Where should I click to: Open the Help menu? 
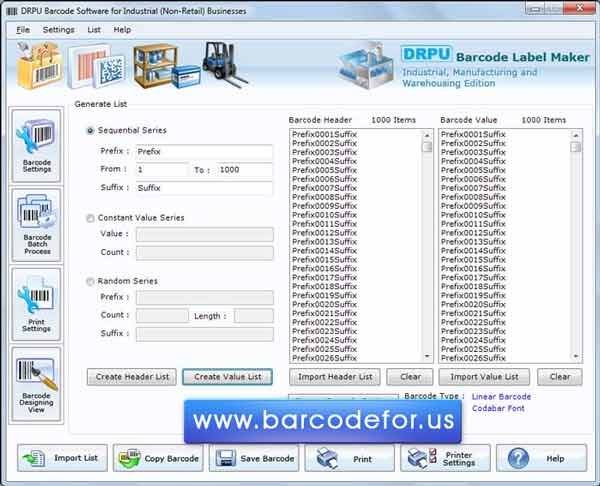click(122, 30)
